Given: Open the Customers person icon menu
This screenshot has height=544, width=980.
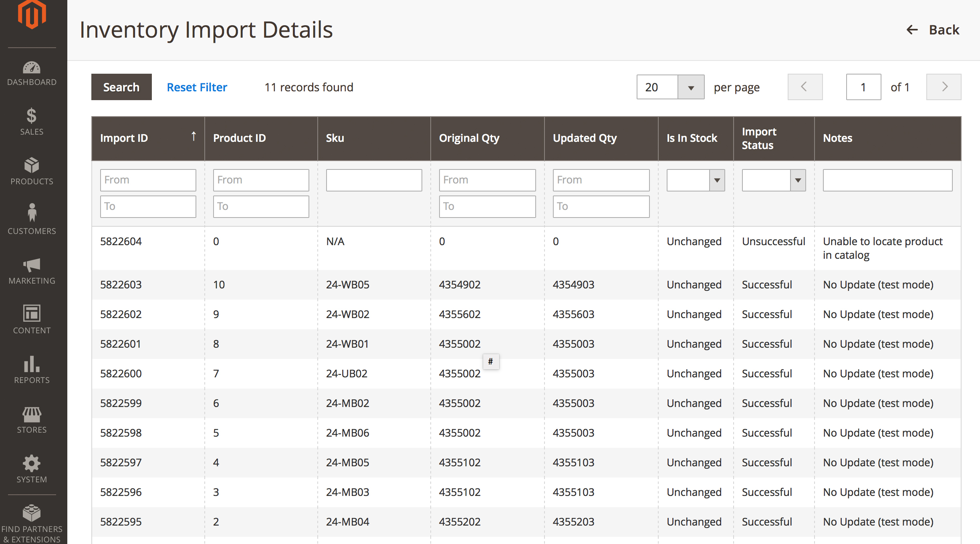Looking at the screenshot, I should click(32, 213).
